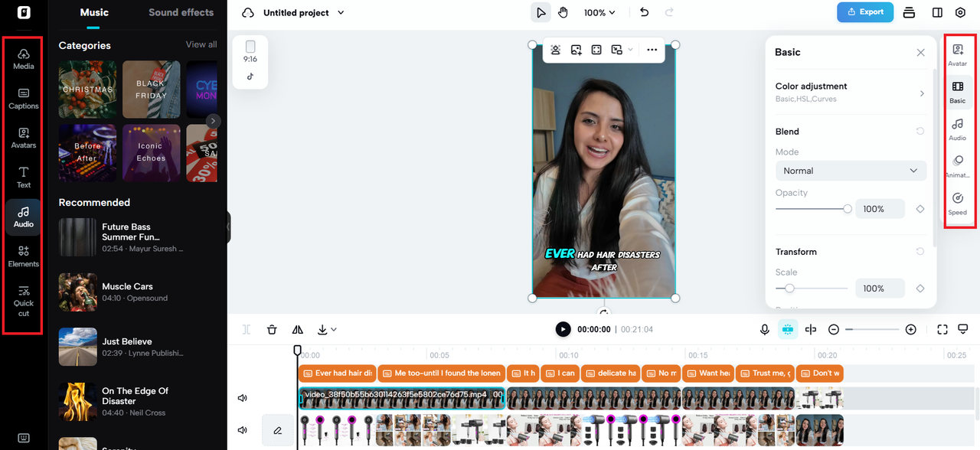
Task: Open the Audio panel in left sidebar
Action: tap(24, 217)
